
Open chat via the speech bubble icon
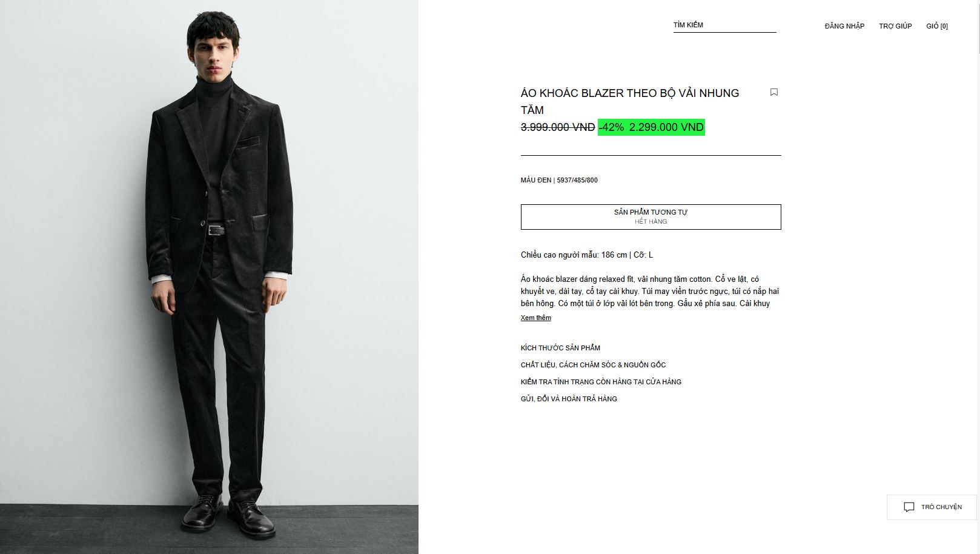(909, 507)
